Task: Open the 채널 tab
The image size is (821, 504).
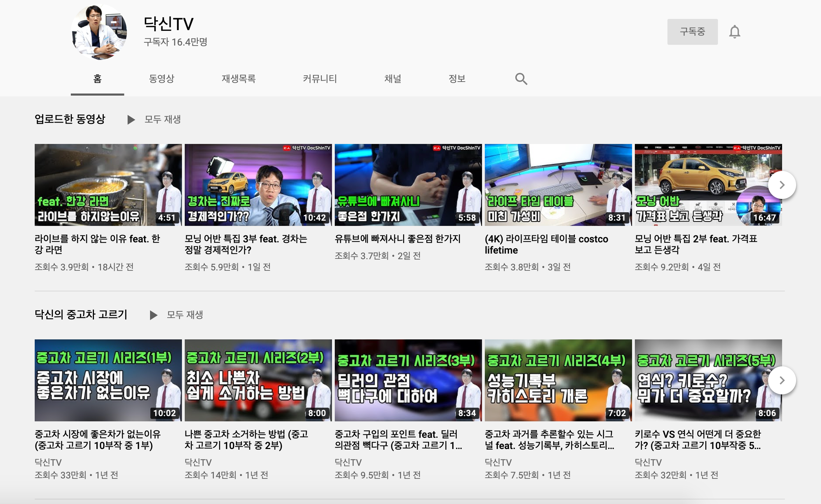Action: [393, 79]
